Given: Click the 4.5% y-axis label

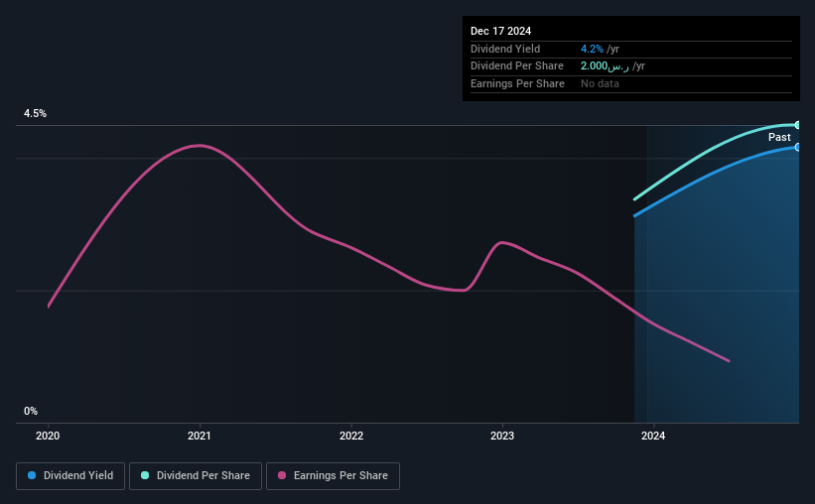Looking at the screenshot, I should [36, 114].
